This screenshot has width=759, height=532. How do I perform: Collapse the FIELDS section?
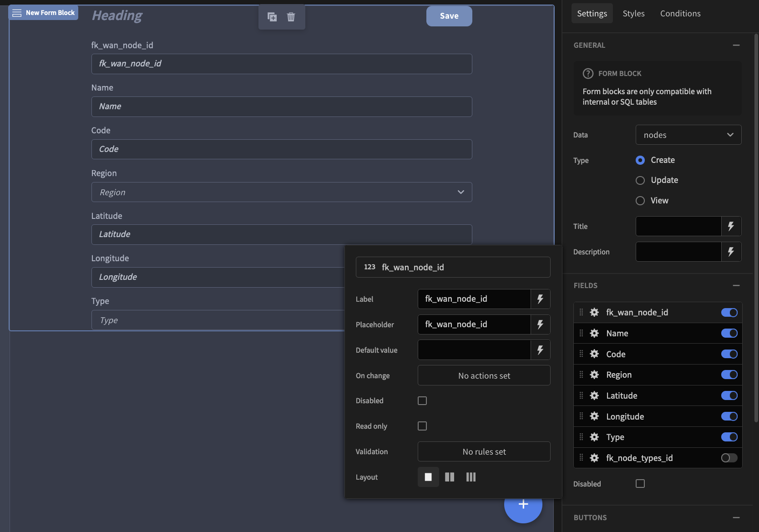(737, 285)
